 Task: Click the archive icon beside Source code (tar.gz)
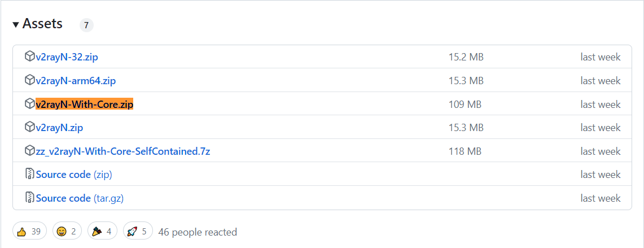coord(30,198)
